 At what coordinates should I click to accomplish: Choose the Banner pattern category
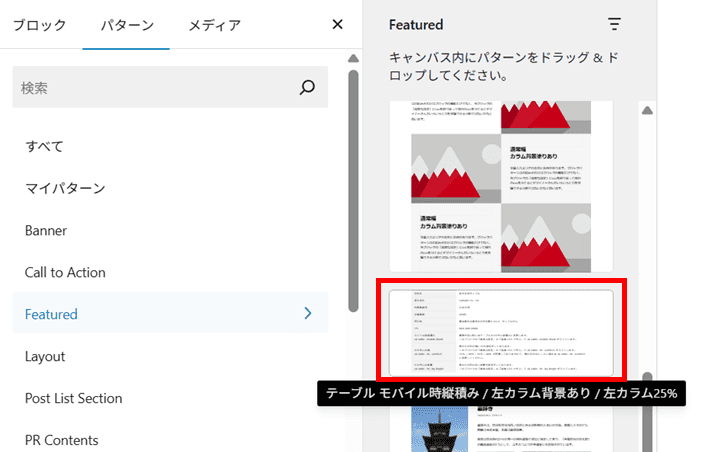point(46,230)
